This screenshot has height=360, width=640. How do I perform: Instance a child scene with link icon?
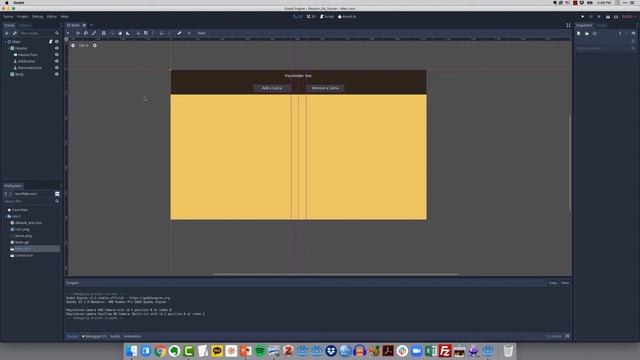coord(15,33)
